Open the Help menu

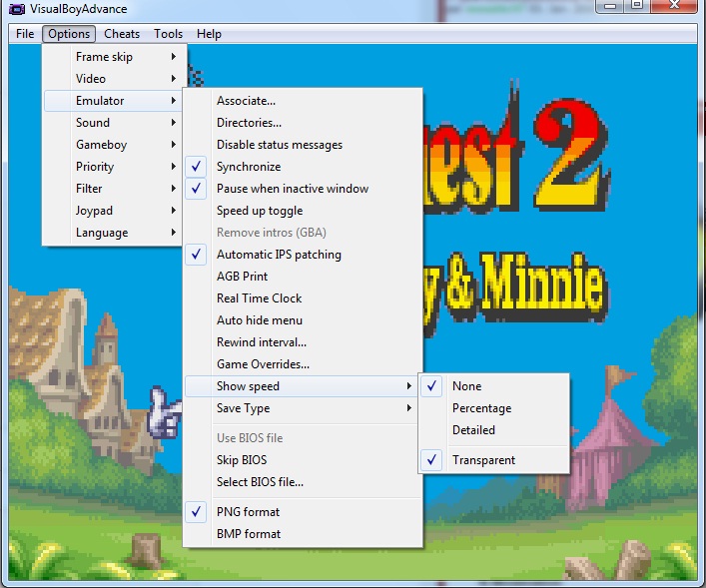pyautogui.click(x=209, y=34)
